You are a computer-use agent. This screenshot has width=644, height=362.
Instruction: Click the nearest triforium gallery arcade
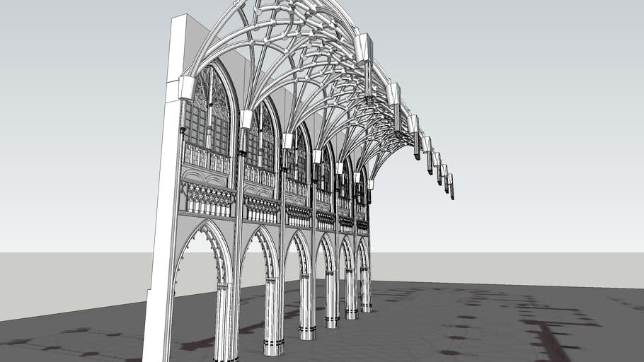[207, 200]
